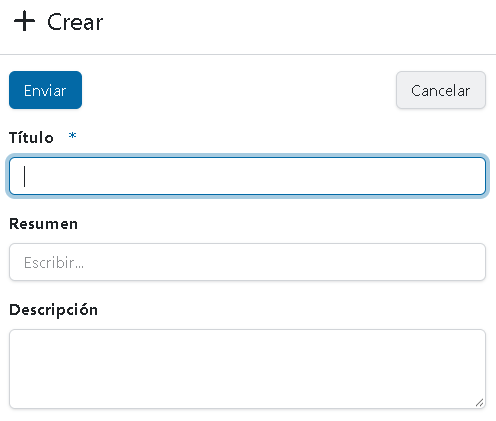Click the Resumen field label

43,224
